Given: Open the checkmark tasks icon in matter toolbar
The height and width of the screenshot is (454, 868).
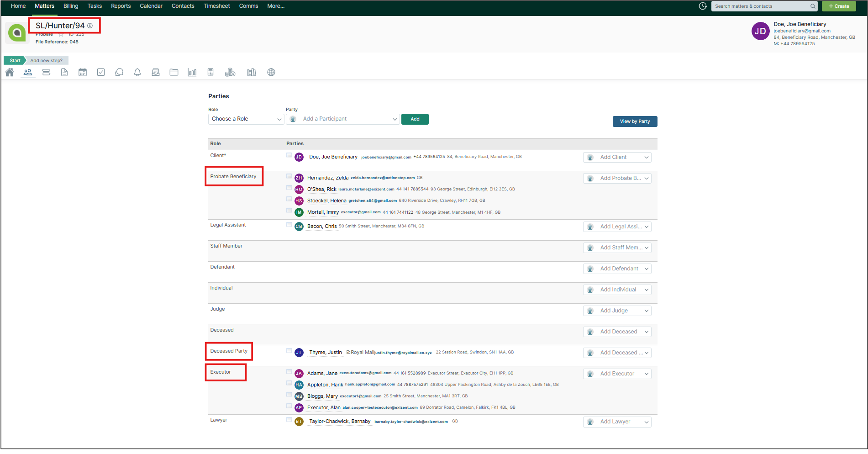Looking at the screenshot, I should (101, 72).
